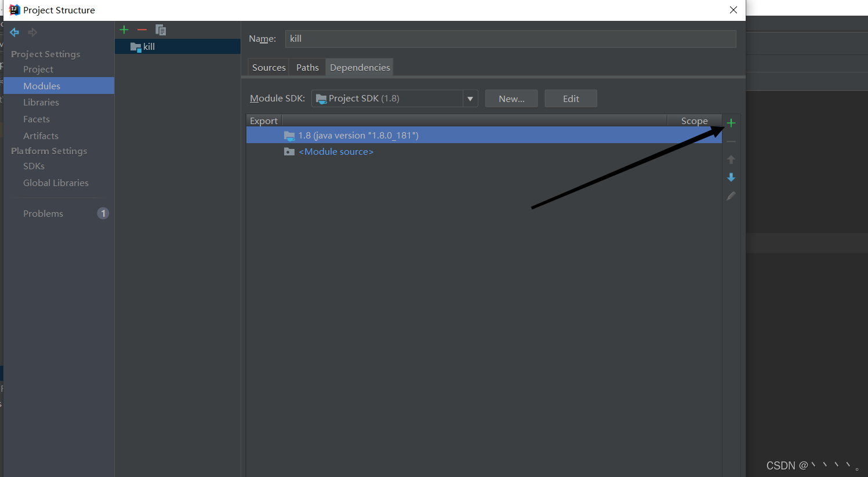Screen dimensions: 868x477
Task: Close the Project Structure dialog
Action: [x=733, y=10]
